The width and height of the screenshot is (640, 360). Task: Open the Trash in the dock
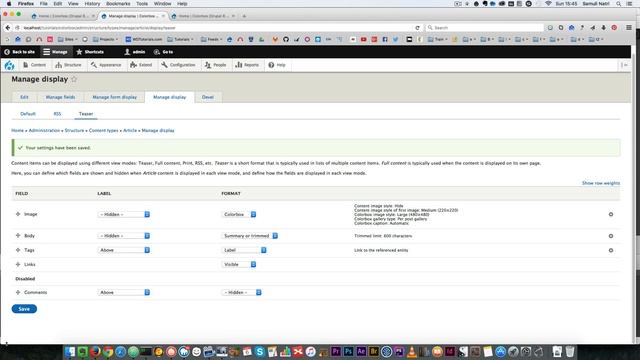570,351
